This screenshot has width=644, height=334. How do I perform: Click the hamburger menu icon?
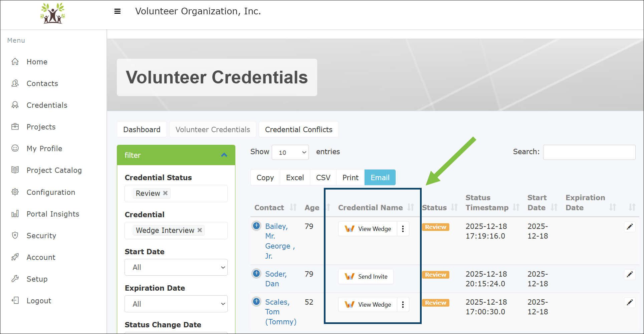(x=117, y=11)
